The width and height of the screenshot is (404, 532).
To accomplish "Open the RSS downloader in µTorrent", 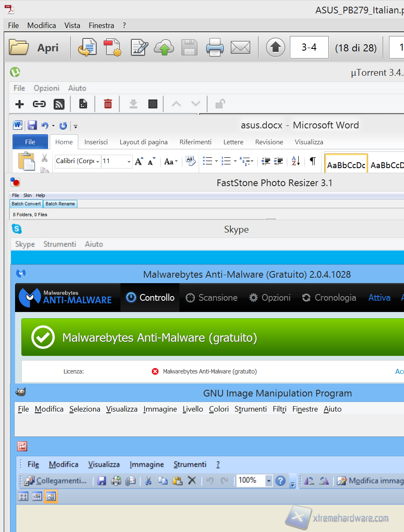I will pyautogui.click(x=59, y=104).
